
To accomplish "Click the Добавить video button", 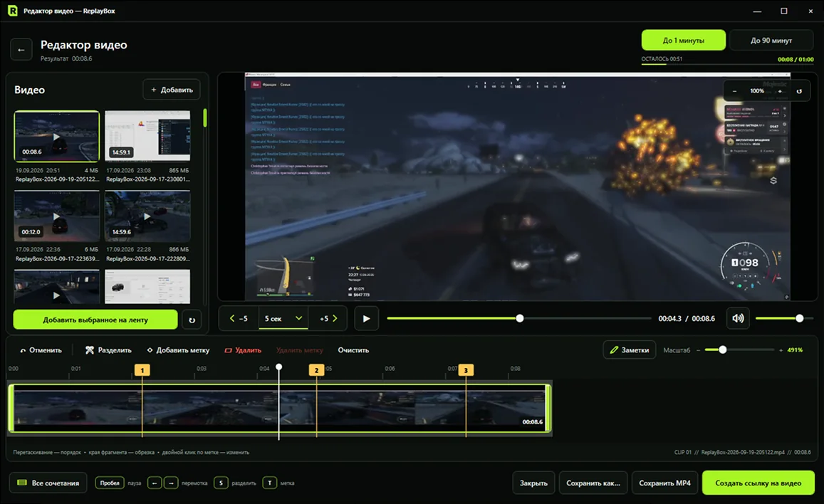I will [172, 90].
